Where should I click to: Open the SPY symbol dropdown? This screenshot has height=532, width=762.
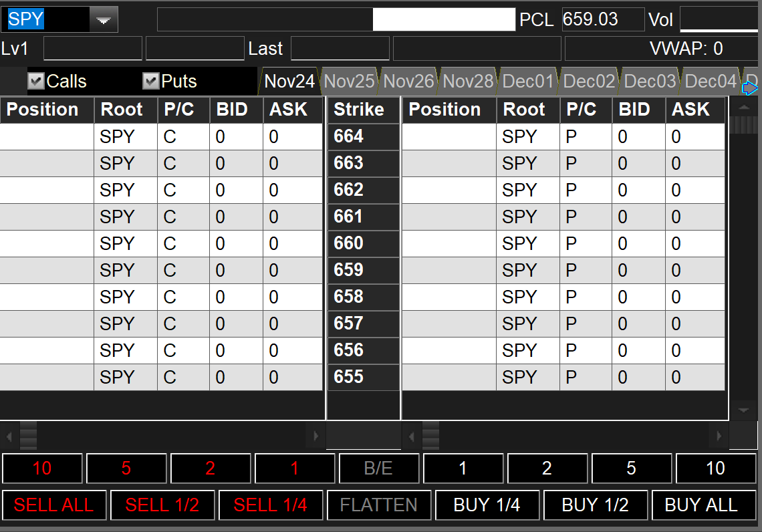pos(103,20)
